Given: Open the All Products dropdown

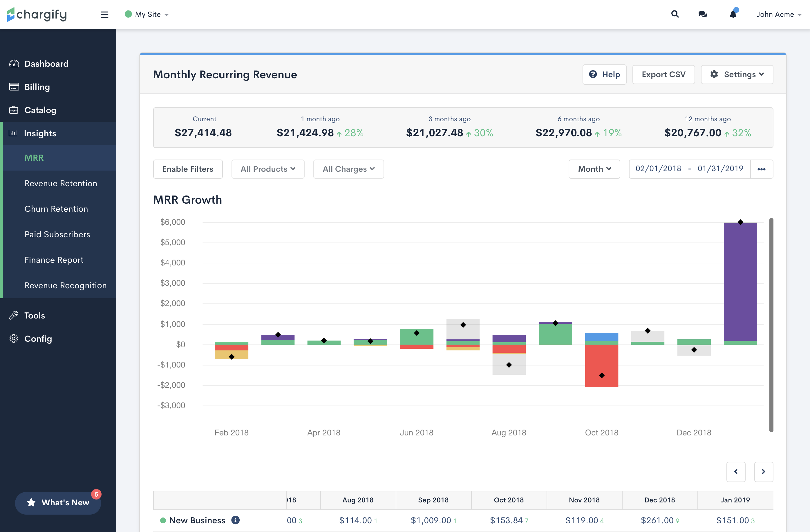Looking at the screenshot, I should click(267, 169).
